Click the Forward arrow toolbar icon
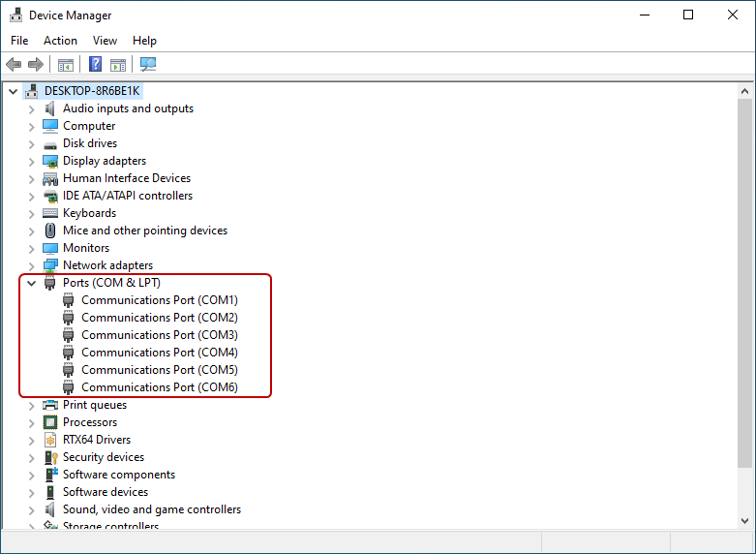Viewport: 756px width, 554px height. click(36, 64)
